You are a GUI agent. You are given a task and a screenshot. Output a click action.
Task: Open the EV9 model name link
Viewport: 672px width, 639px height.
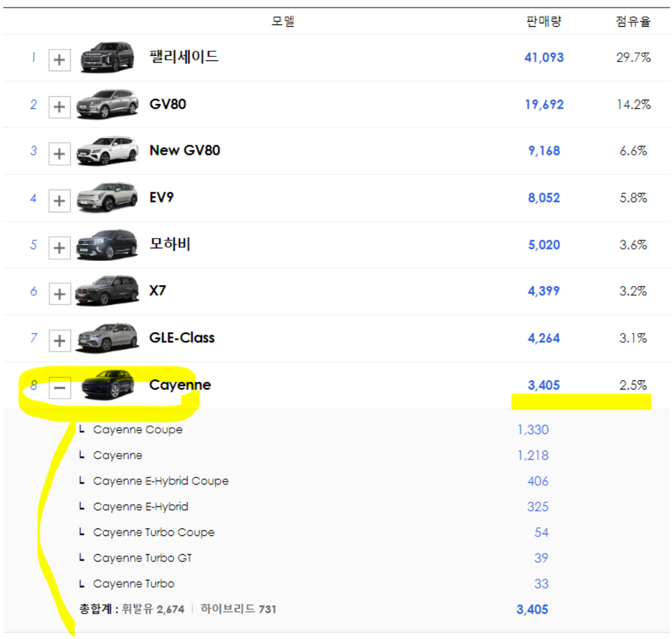[161, 198]
